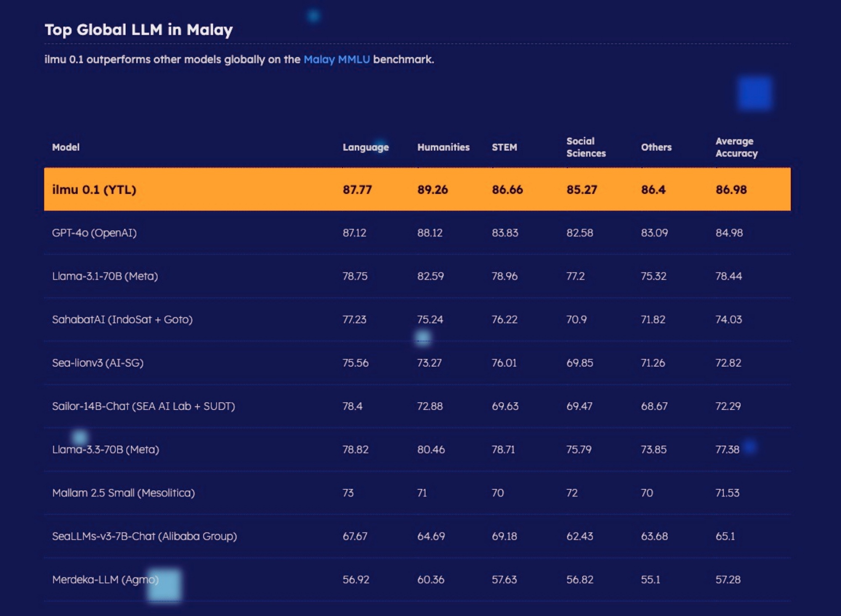Click Merdeka-LLM Others score 55.1
This screenshot has width=841, height=616.
pyautogui.click(x=651, y=579)
